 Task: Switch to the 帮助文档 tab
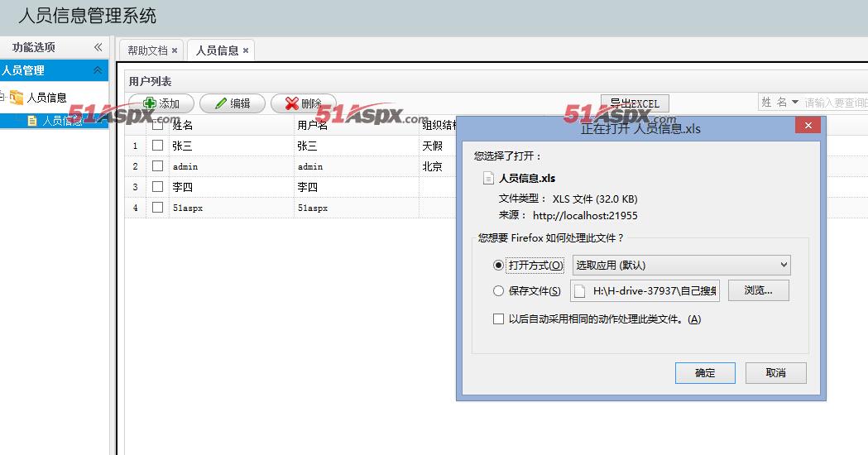click(x=147, y=50)
